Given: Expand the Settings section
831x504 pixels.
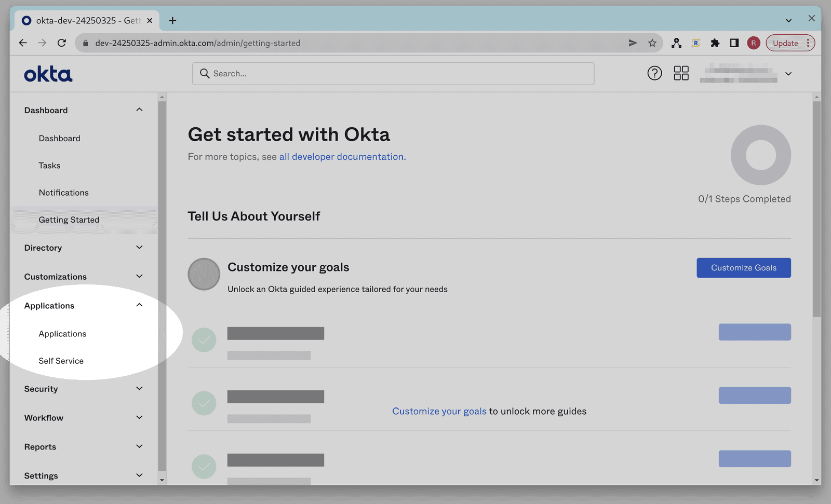Looking at the screenshot, I should click(x=139, y=475).
